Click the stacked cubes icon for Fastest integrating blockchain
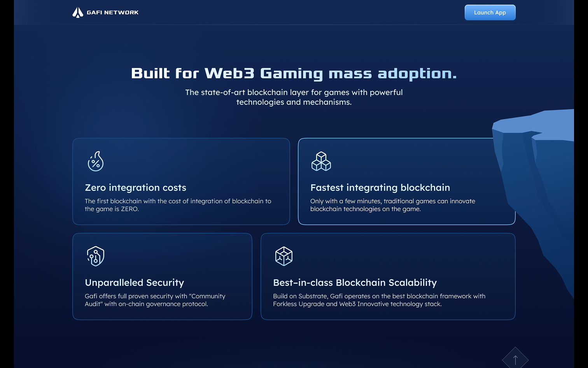This screenshot has width=588, height=368. (x=321, y=161)
